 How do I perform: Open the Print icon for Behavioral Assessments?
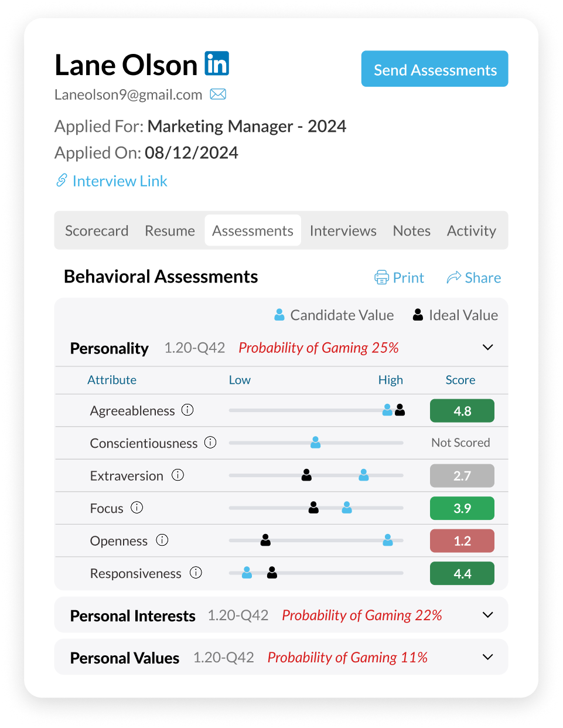381,277
